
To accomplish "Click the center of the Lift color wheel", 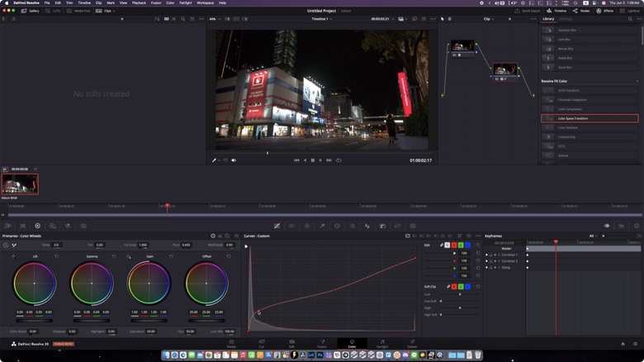I will click(x=34, y=283).
